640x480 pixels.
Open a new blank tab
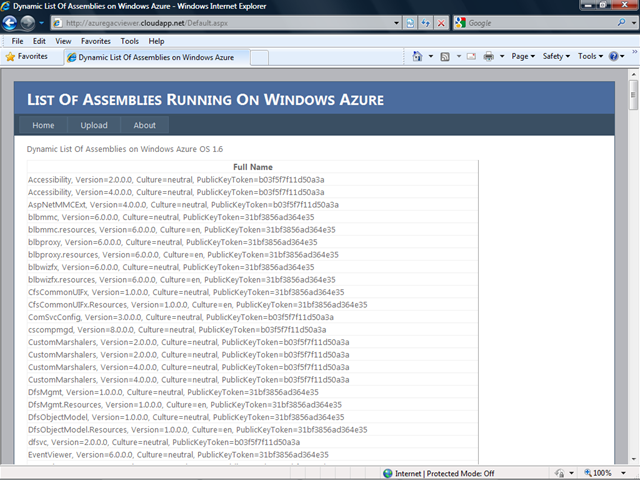(259, 58)
